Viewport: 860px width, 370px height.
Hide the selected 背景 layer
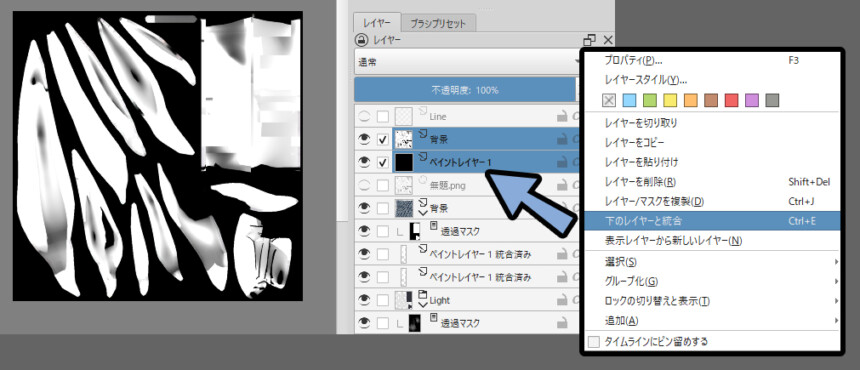coord(363,140)
